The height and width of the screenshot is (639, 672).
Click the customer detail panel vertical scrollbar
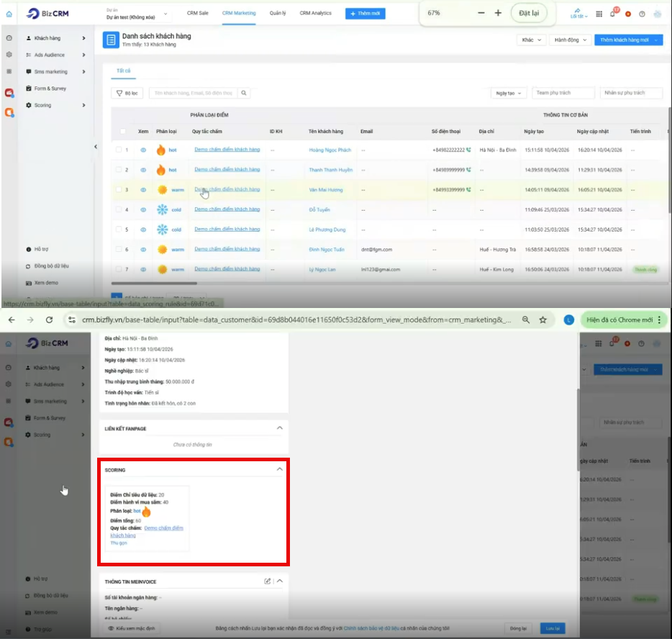[x=578, y=431]
